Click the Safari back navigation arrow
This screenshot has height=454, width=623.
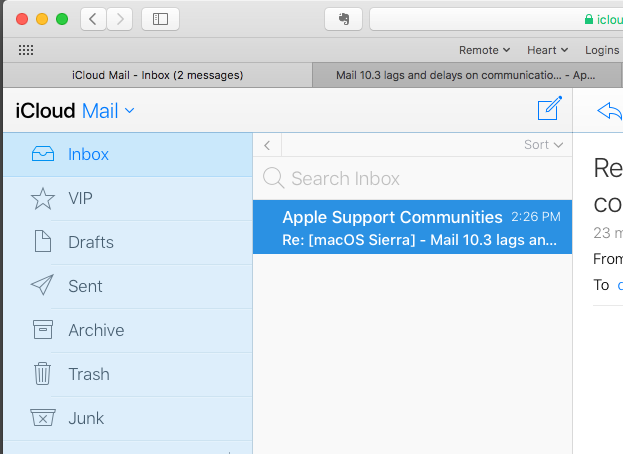click(x=93, y=19)
